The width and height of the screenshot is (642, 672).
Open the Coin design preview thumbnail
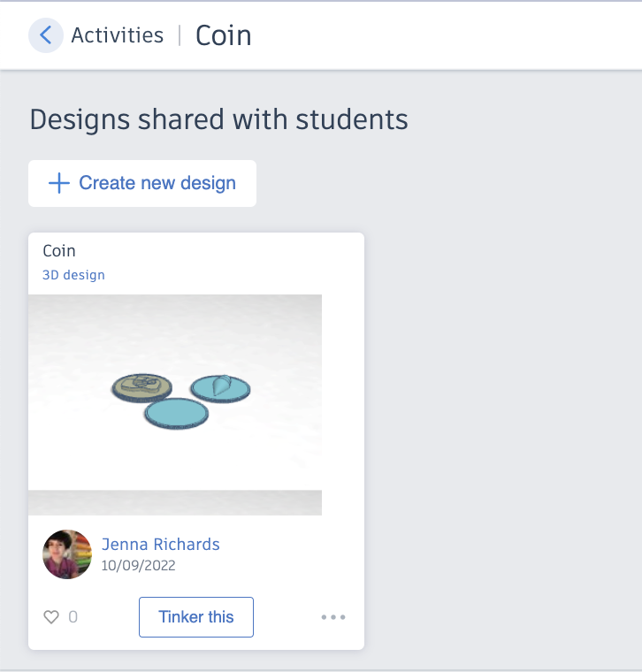point(175,392)
